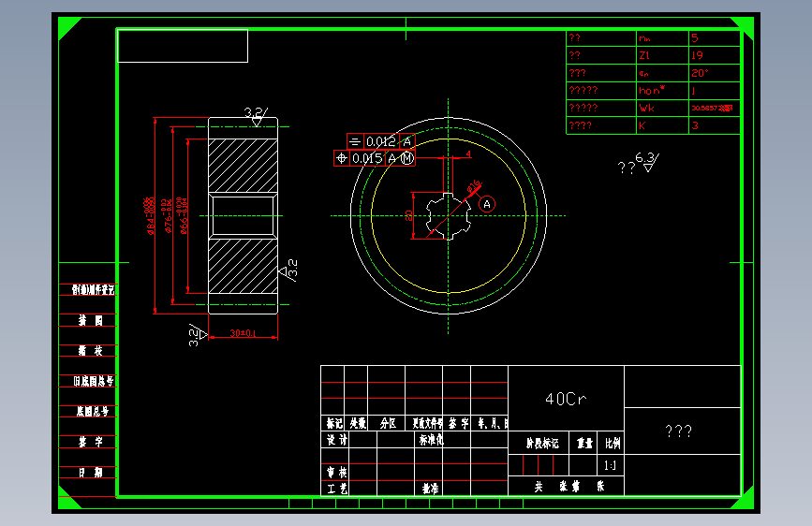Select the 20° pressure angle value

pyautogui.click(x=700, y=73)
